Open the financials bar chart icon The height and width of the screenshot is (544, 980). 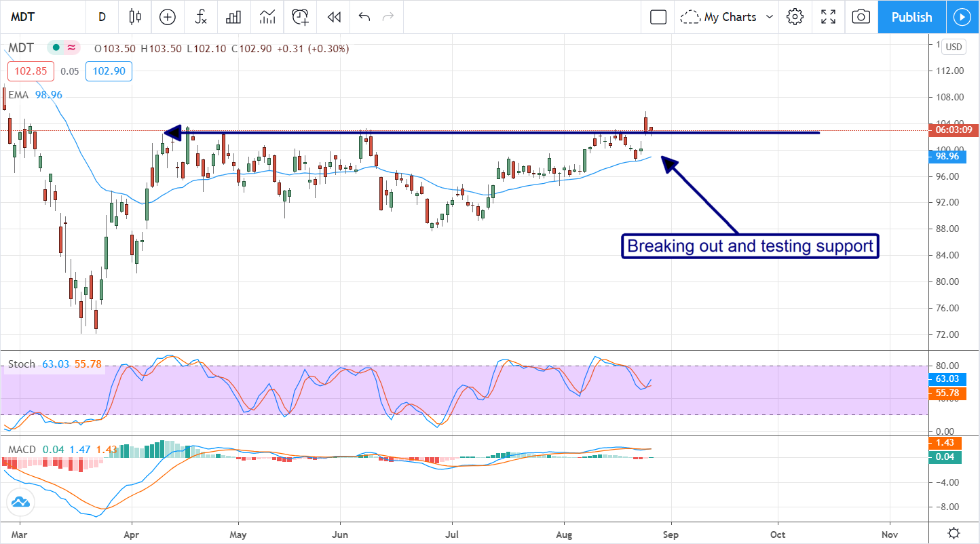[233, 17]
